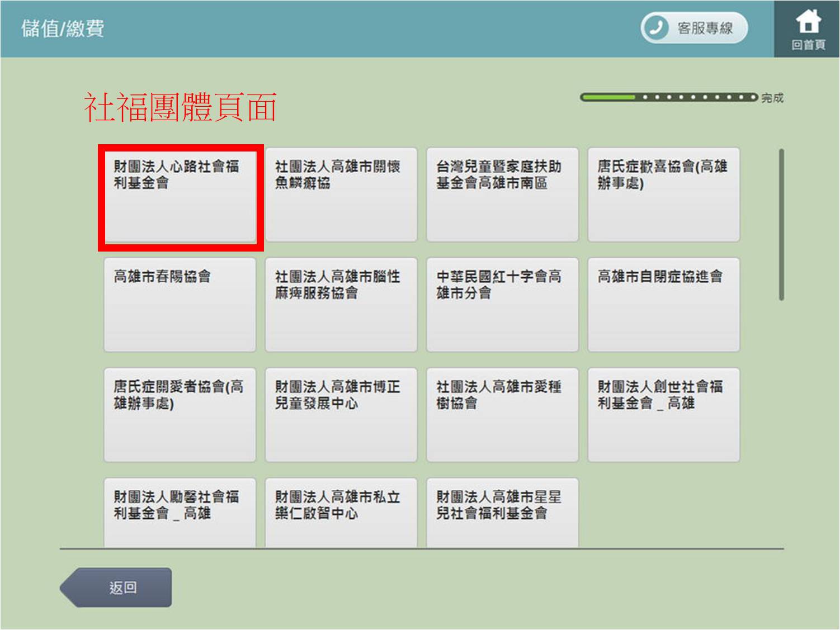Click the progress bar next to 完成
The width and height of the screenshot is (840, 630).
pos(669,97)
